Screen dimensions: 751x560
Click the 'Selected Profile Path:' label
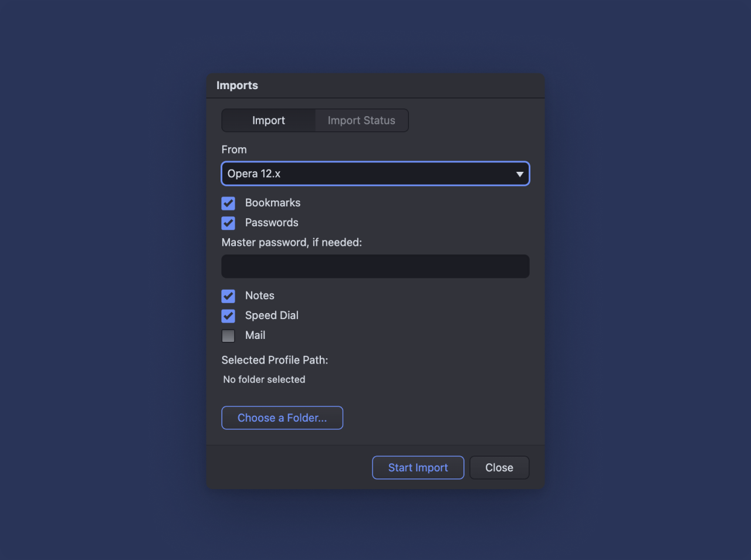[x=275, y=360]
